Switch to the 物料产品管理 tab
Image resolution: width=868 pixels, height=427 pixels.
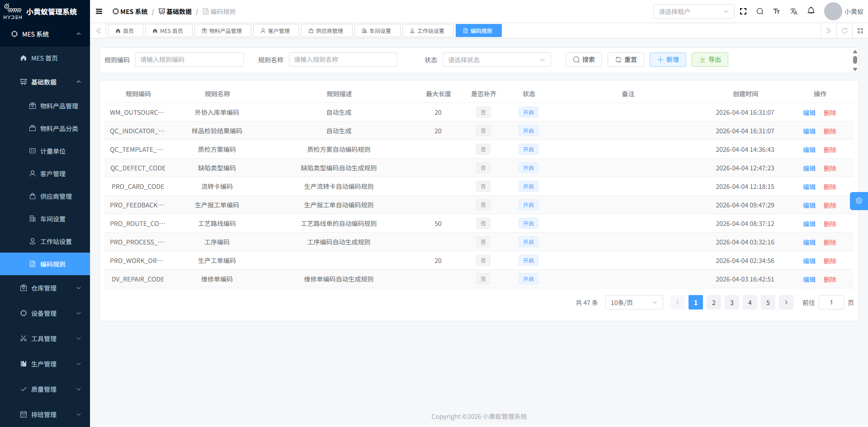click(222, 31)
